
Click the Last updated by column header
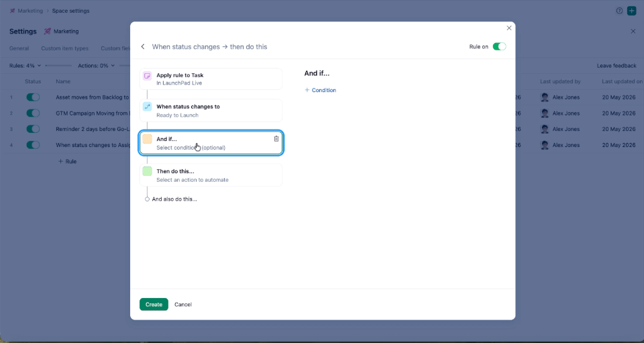[560, 82]
